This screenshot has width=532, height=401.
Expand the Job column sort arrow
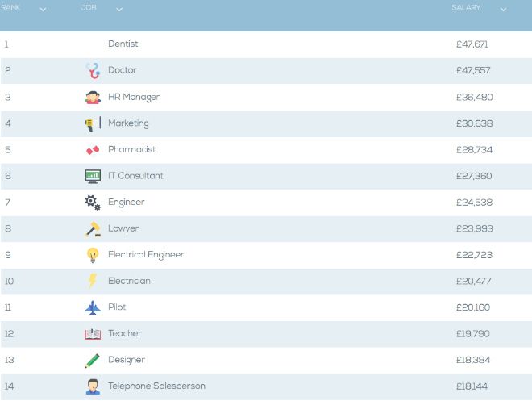119,10
